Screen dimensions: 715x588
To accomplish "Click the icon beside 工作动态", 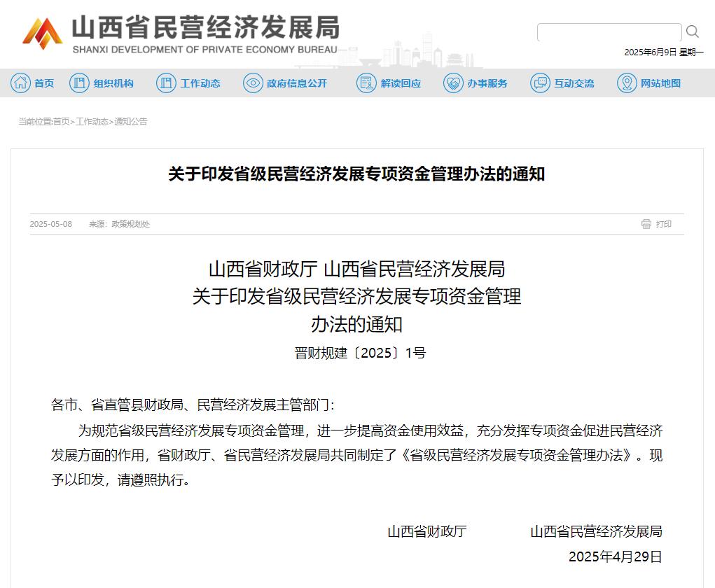I will click(166, 83).
